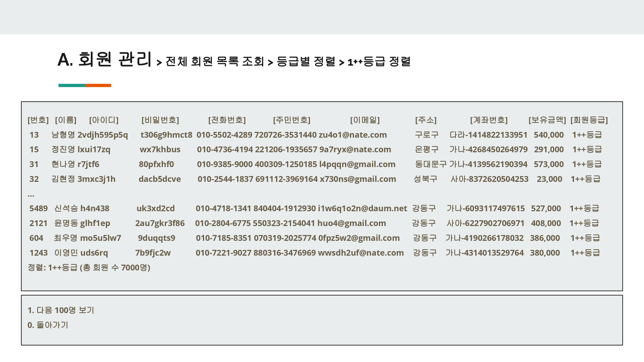Screen dimensions: 644x362
Task: Click the name 정진영
Action: coord(63,149)
